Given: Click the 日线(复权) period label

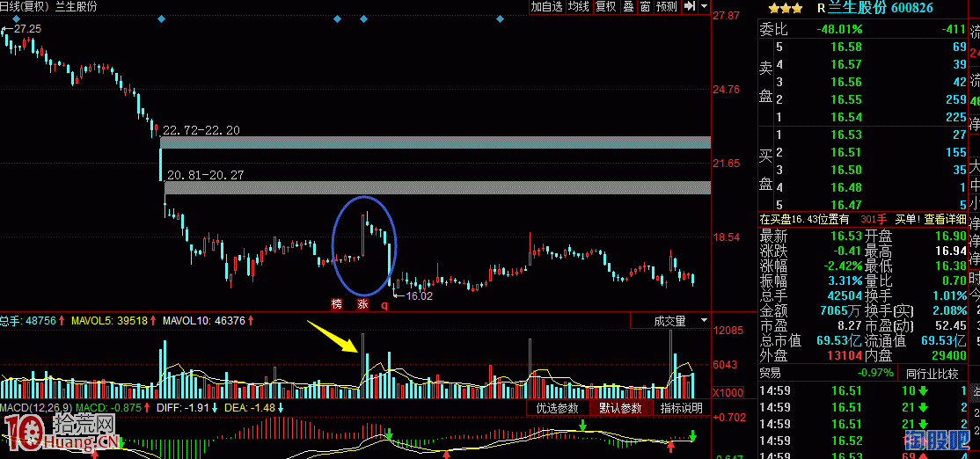Looking at the screenshot, I should (25, 7).
